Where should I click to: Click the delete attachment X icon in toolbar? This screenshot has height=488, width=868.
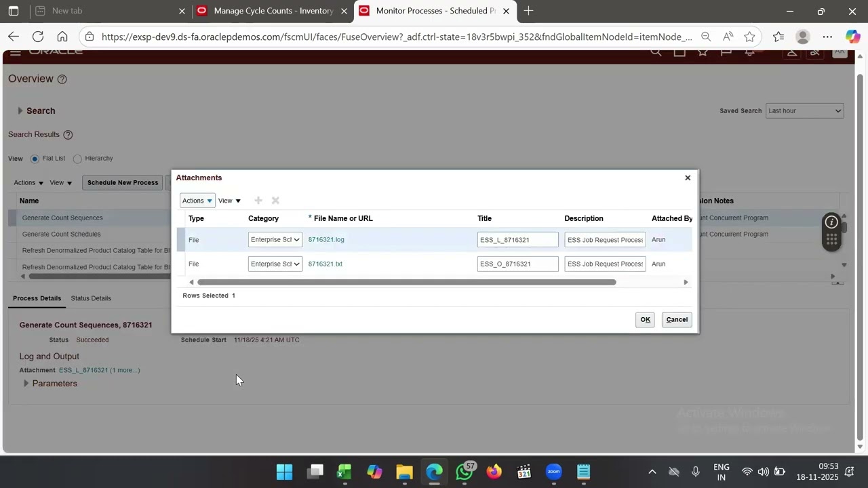click(275, 201)
